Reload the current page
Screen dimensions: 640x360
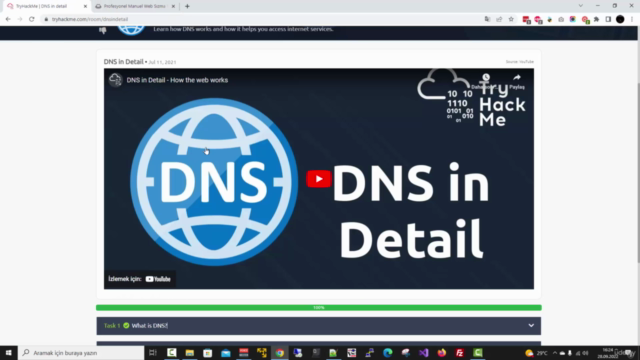coord(31,19)
